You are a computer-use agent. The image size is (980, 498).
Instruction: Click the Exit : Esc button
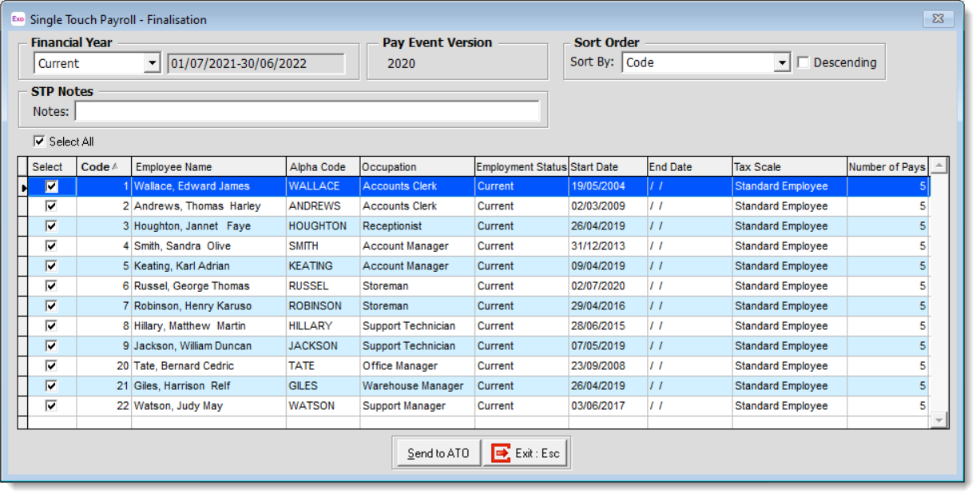click(x=526, y=453)
